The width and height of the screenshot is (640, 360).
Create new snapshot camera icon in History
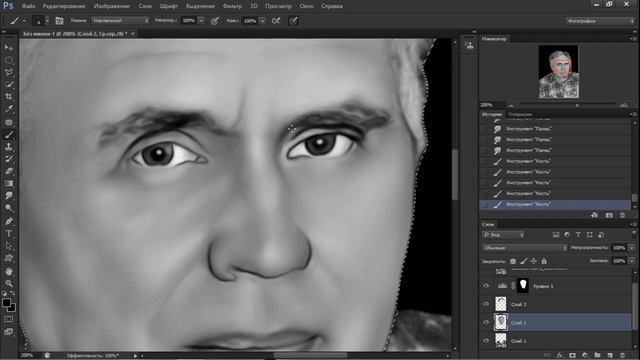(x=609, y=215)
